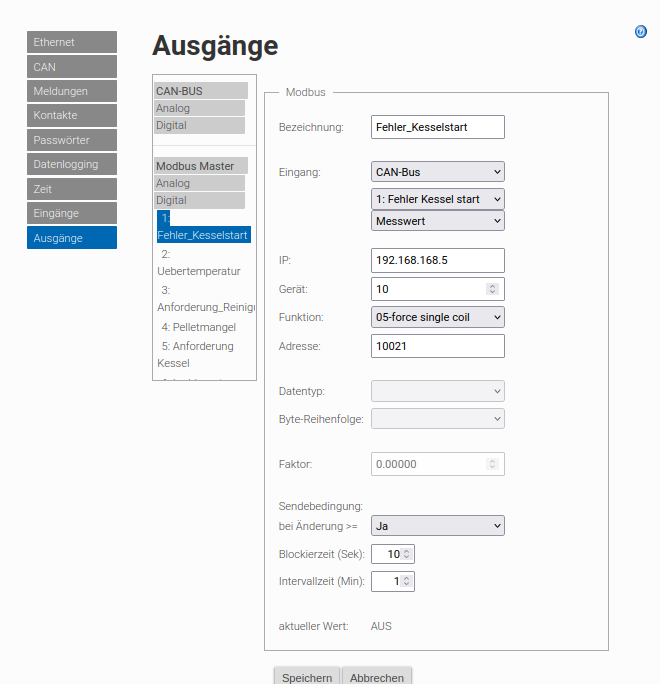The image size is (660, 684).
Task: Open the CAN settings page
Action: click(x=72, y=67)
